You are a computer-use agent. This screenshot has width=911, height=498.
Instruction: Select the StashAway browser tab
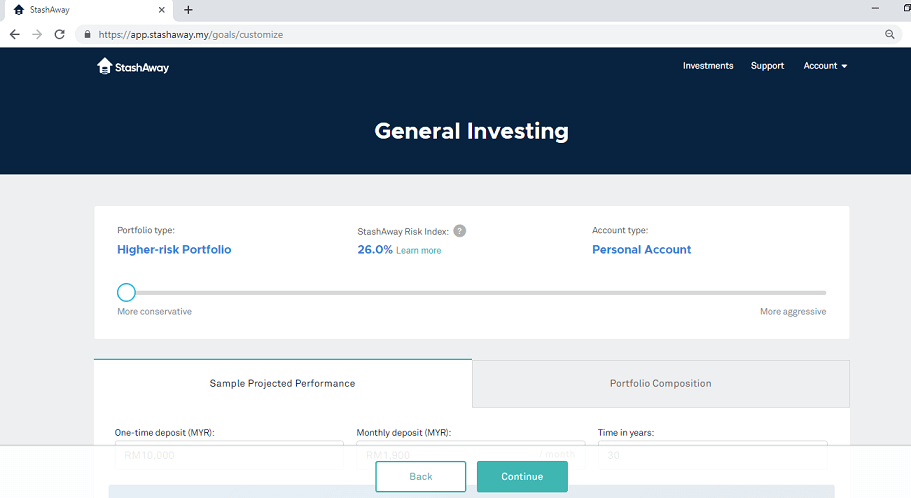click(x=87, y=10)
